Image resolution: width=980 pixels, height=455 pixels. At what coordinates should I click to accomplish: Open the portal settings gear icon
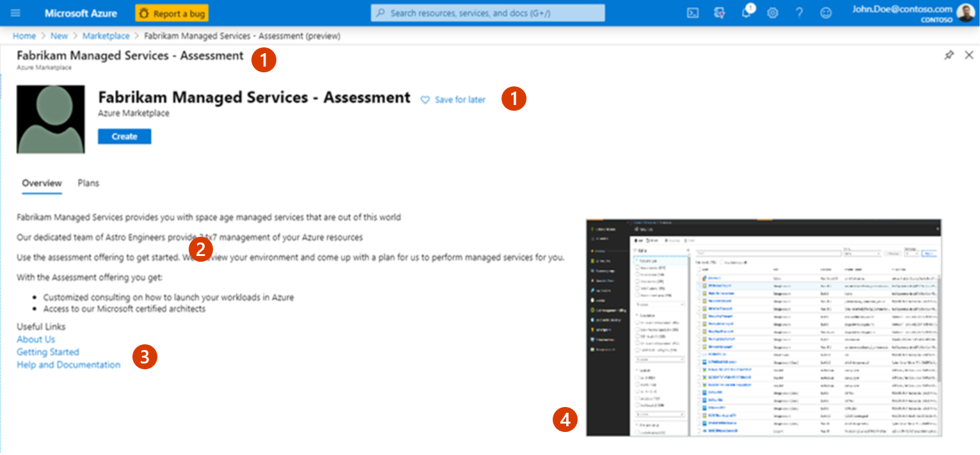773,13
